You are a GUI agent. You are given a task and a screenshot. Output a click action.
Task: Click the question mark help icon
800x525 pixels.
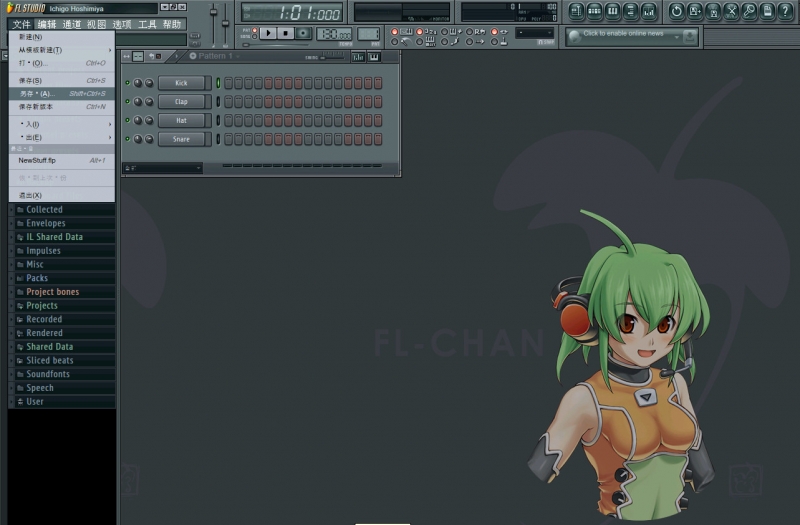pyautogui.click(x=786, y=11)
